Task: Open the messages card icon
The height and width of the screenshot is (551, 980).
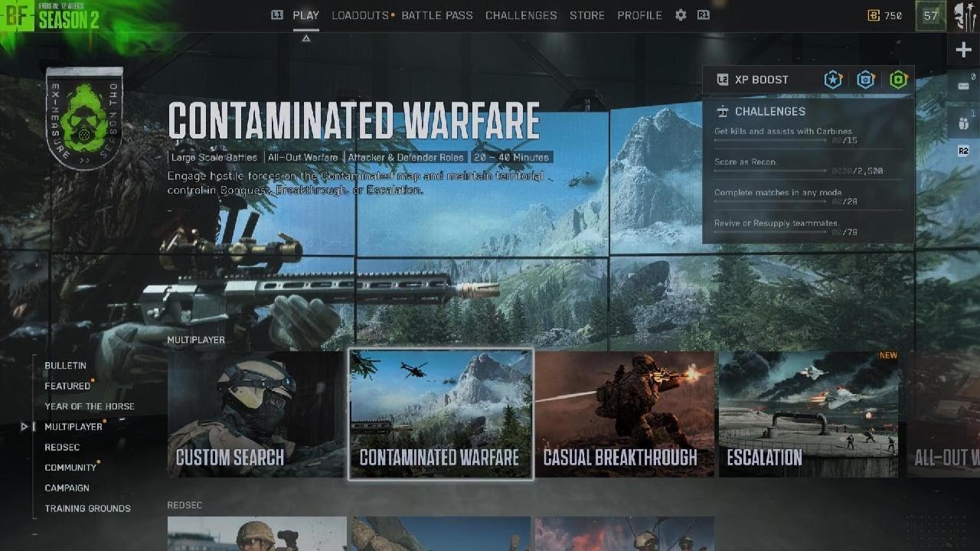Action: point(963,86)
